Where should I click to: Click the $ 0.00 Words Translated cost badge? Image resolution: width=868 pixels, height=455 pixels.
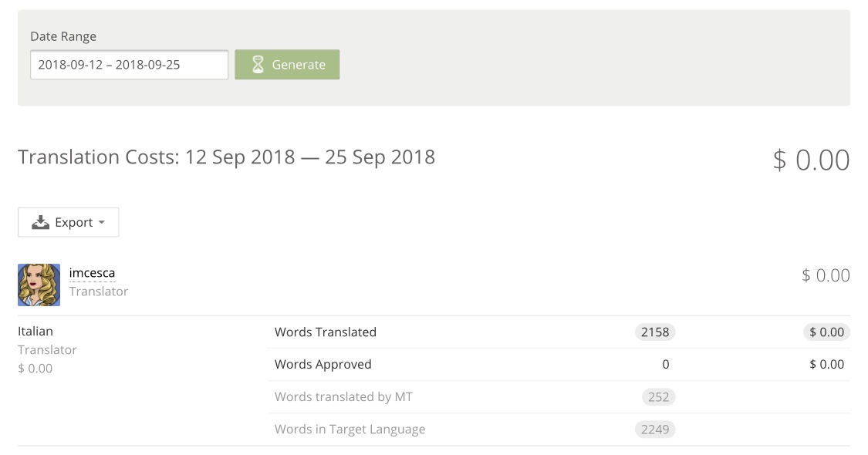(x=826, y=332)
